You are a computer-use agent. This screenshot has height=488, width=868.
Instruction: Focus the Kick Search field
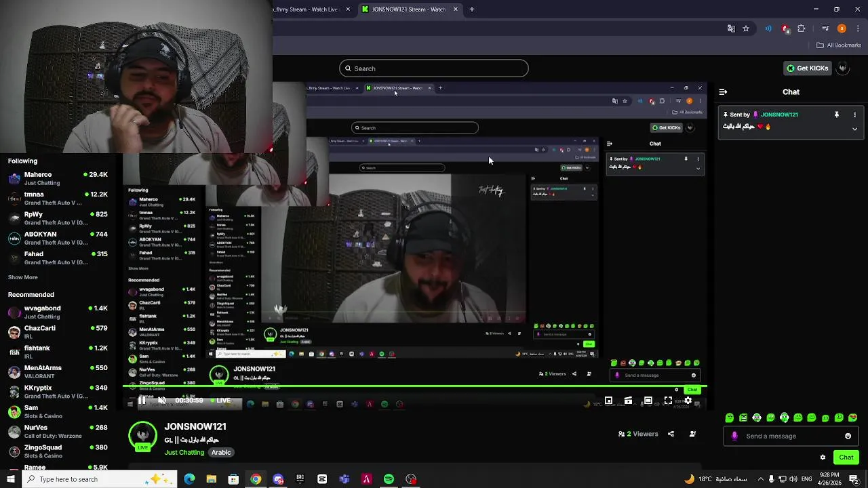point(434,68)
